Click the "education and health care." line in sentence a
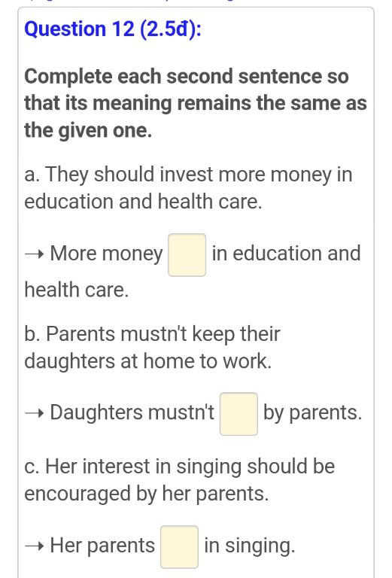This screenshot has height=578, width=392. point(143,202)
